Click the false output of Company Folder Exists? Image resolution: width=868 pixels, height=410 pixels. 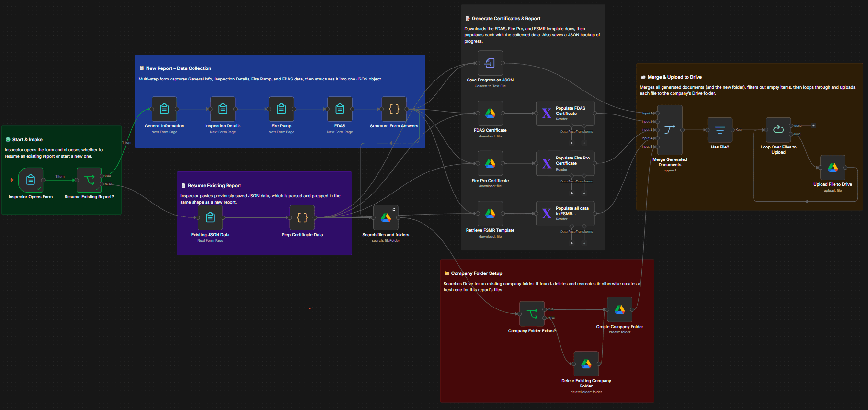coord(545,318)
